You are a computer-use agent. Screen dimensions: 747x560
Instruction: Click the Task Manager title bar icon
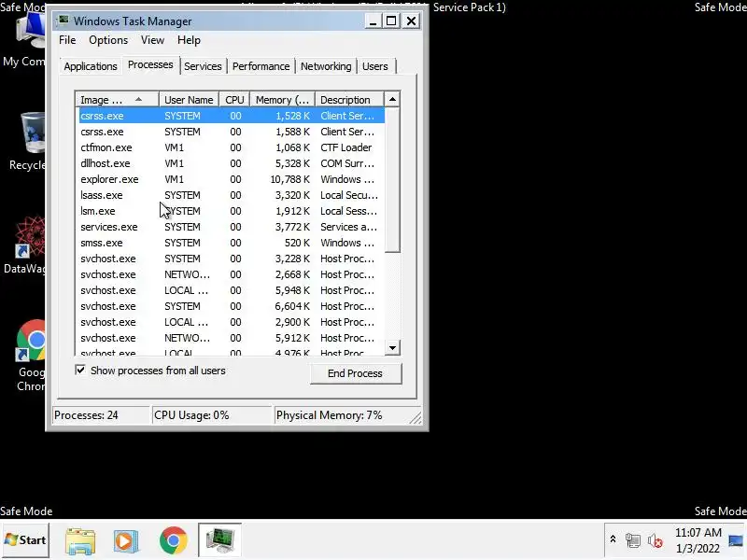click(63, 20)
